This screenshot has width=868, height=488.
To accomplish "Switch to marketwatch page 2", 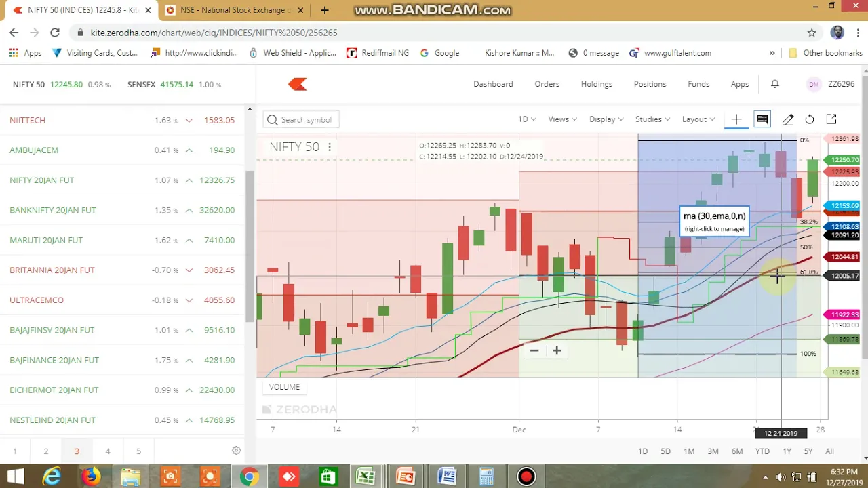I will tap(45, 451).
